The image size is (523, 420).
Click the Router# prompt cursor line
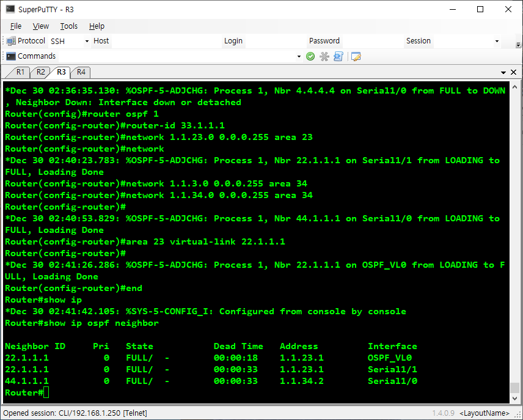(27, 392)
